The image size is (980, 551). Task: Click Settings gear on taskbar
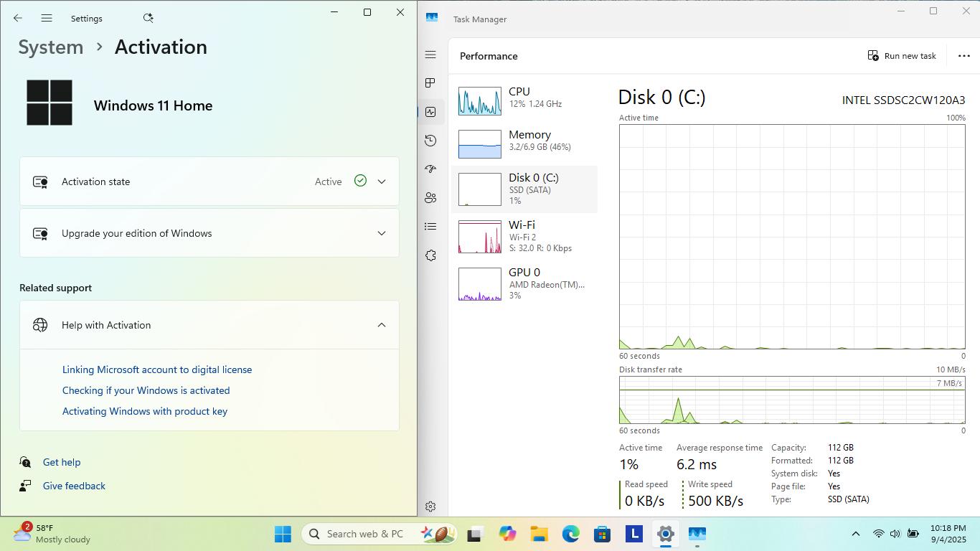click(665, 534)
